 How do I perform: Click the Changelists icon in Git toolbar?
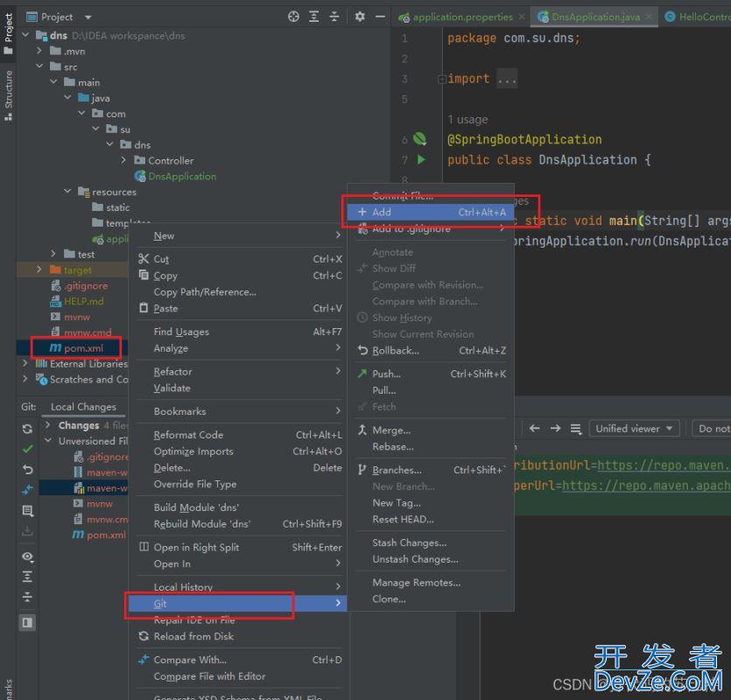tap(27, 511)
